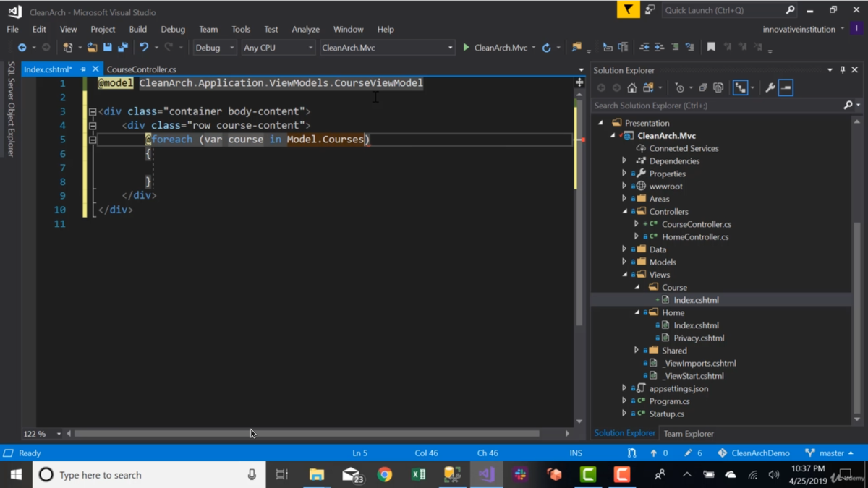Click the New Project toolbar icon
The height and width of the screenshot is (488, 868).
pyautogui.click(x=68, y=48)
